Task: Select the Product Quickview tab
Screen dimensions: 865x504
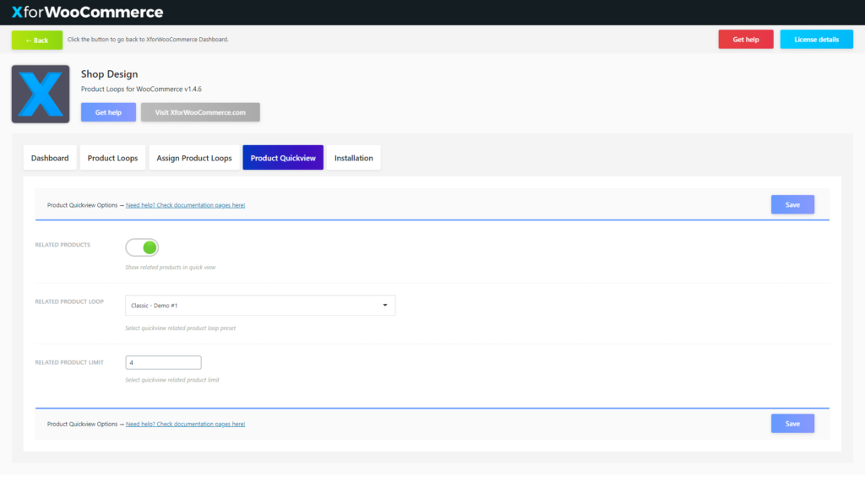Action: (x=283, y=158)
